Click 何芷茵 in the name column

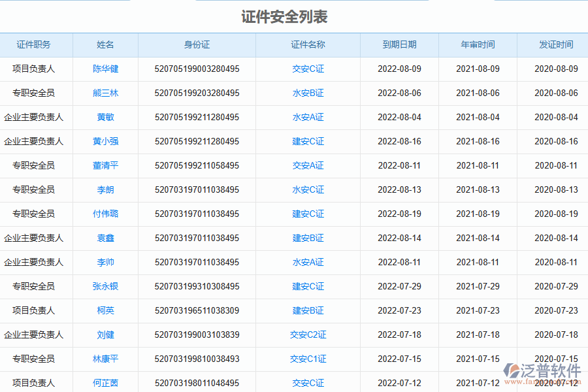pos(105,383)
